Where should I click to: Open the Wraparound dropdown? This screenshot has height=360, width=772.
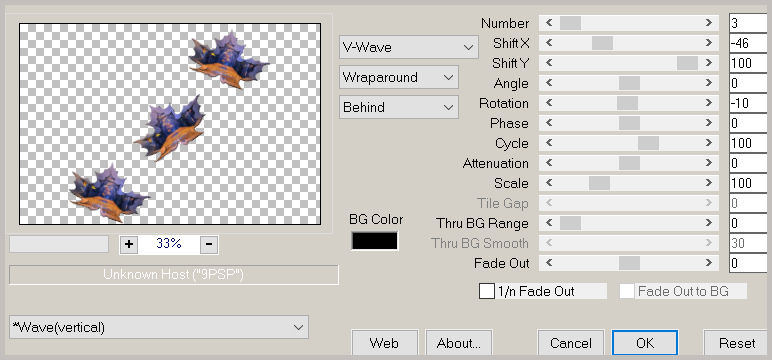399,77
